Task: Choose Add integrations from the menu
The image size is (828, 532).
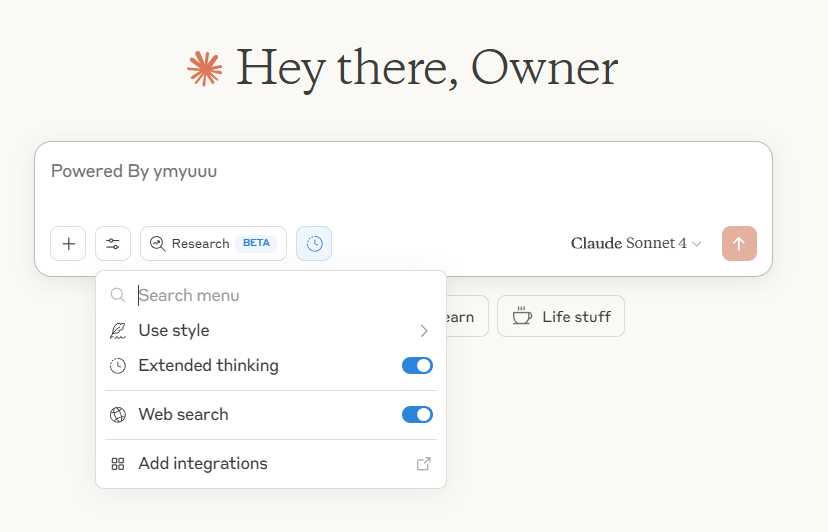Action: [x=271, y=464]
